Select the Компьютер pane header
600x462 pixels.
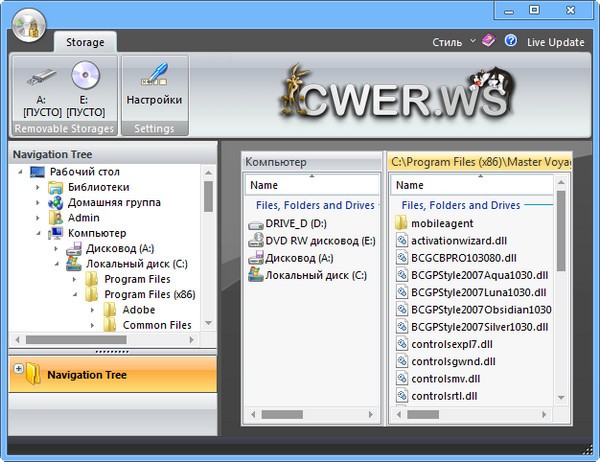311,161
